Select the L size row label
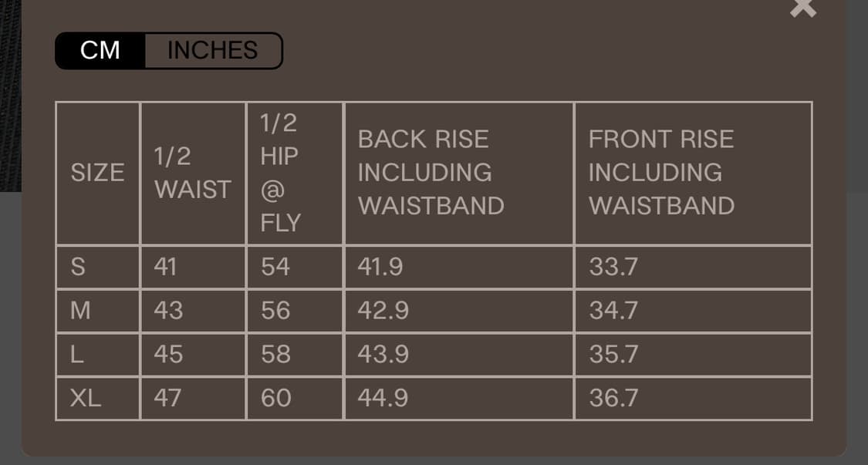868x465 pixels. coord(77,355)
